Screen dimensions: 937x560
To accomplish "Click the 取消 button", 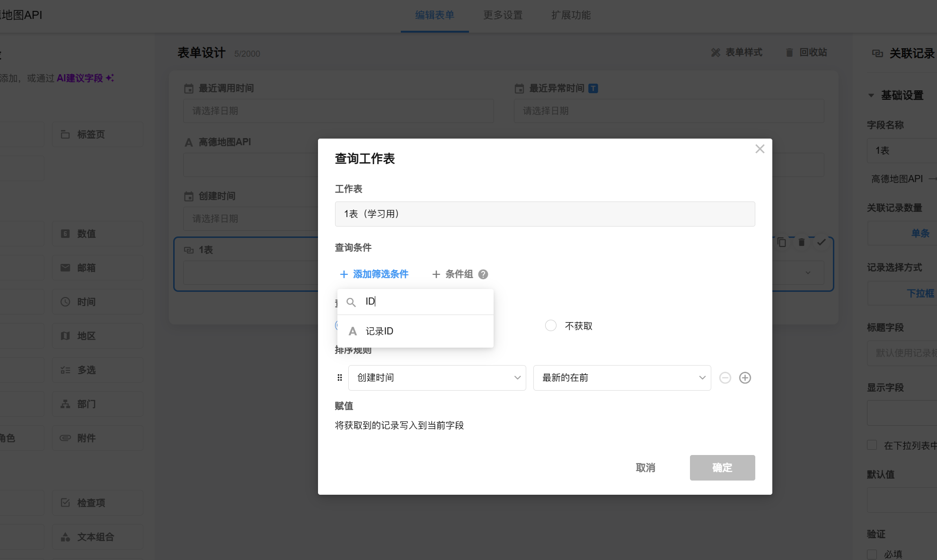I will (x=645, y=468).
